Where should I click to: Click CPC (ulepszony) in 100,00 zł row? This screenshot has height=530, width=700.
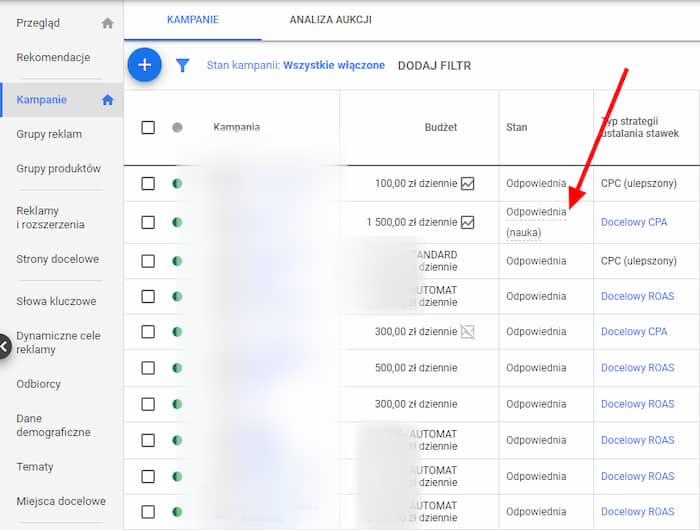(x=639, y=184)
